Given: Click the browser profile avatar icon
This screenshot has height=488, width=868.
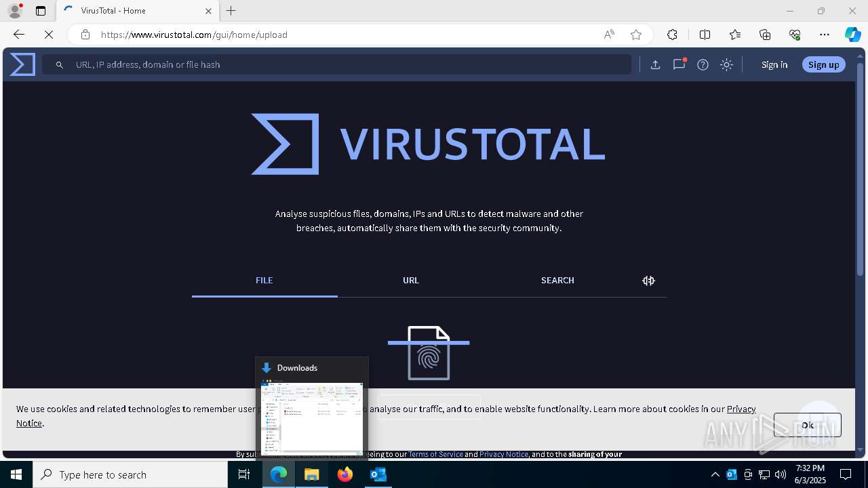Looking at the screenshot, I should pyautogui.click(x=15, y=11).
